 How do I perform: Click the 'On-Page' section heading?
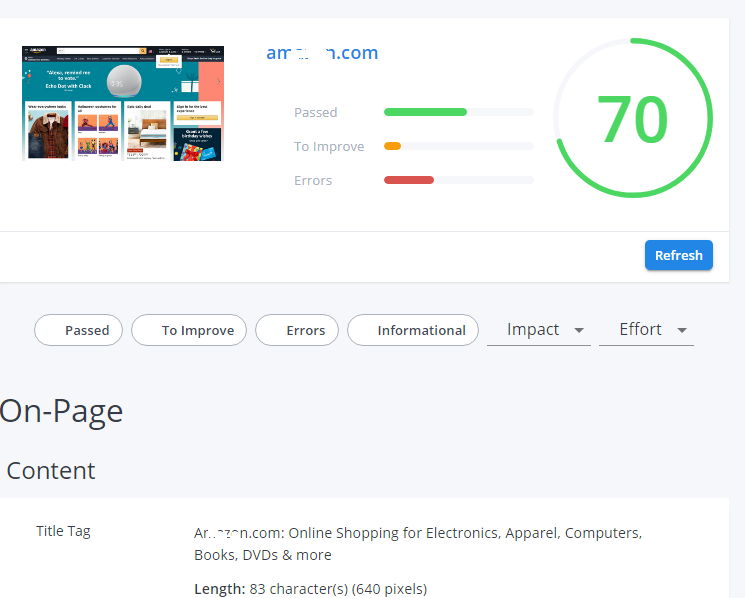coord(61,411)
